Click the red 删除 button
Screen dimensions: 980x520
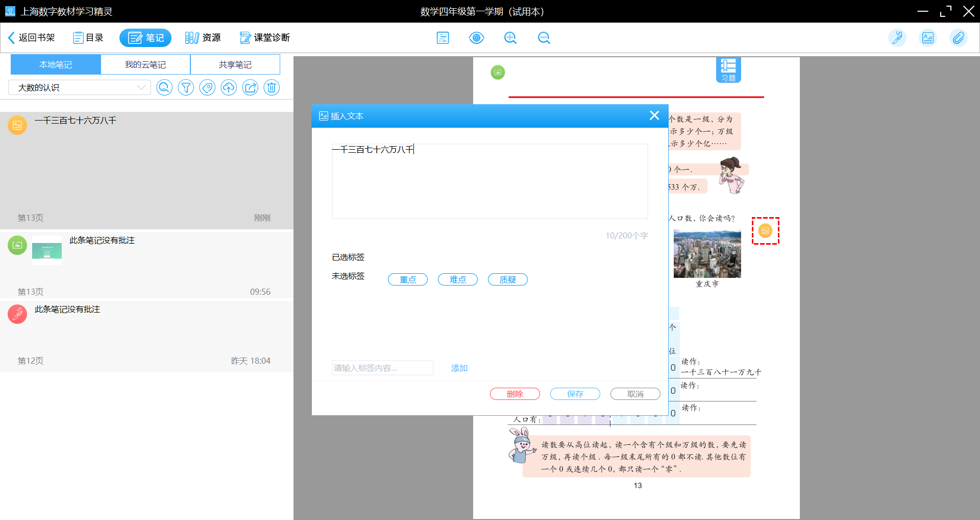pos(514,394)
